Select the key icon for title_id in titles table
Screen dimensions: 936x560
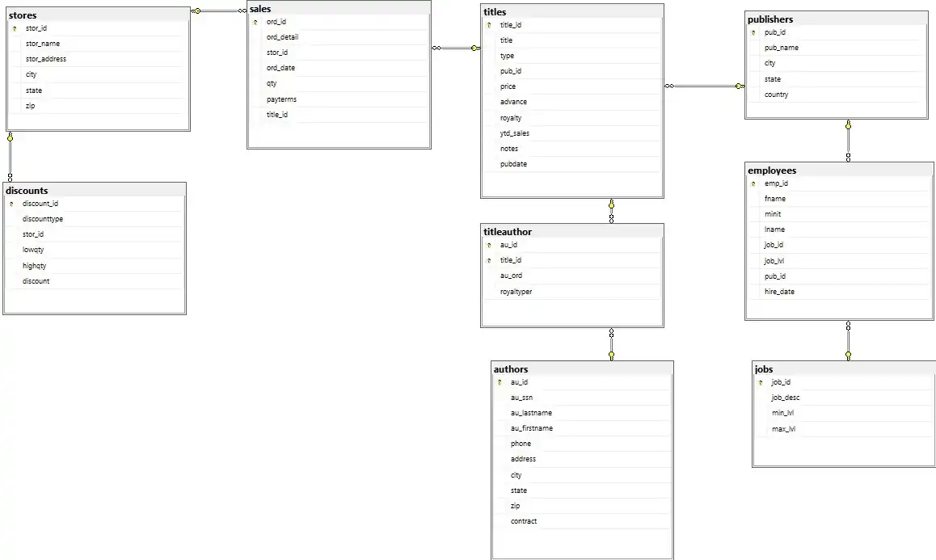489,25
